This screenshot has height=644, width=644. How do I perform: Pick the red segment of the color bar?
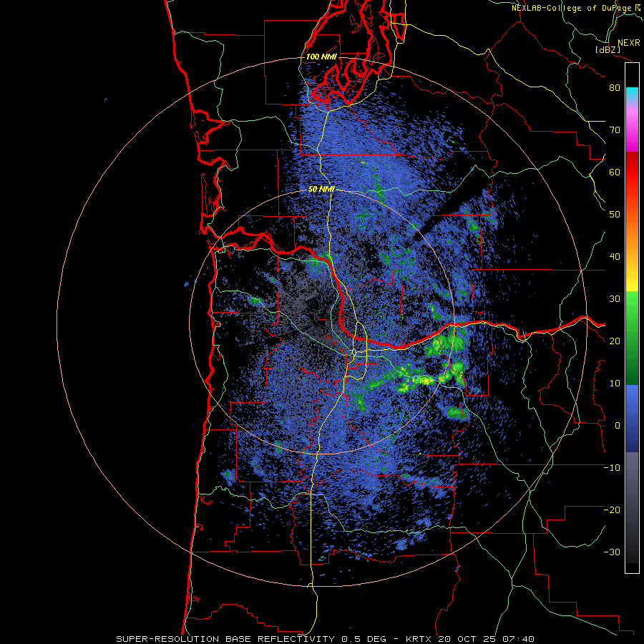(x=632, y=172)
